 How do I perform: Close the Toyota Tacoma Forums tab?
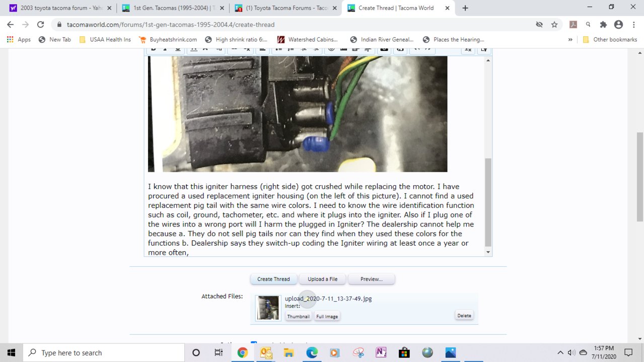click(335, 8)
